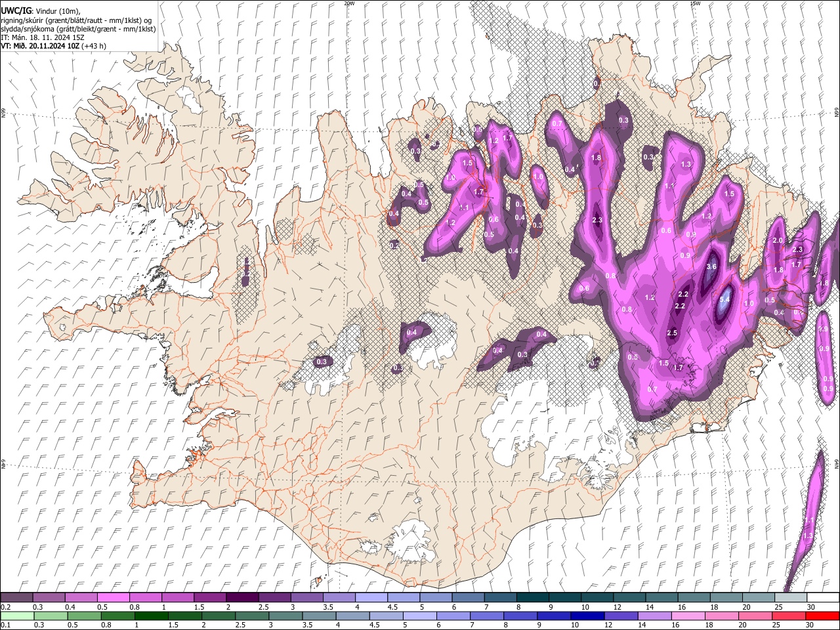
Task: Click the "UWC/IG" title text
Action: [x=15, y=10]
